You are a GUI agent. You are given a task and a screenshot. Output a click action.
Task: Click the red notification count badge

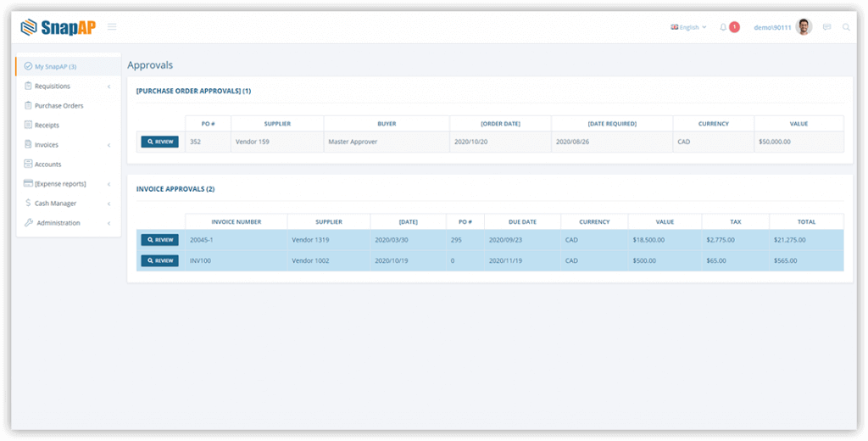[x=734, y=26]
